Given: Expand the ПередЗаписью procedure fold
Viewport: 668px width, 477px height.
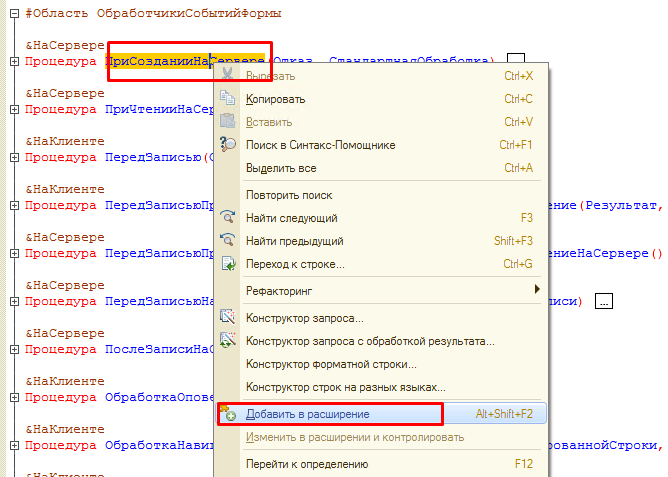Looking at the screenshot, I should pyautogui.click(x=14, y=158).
